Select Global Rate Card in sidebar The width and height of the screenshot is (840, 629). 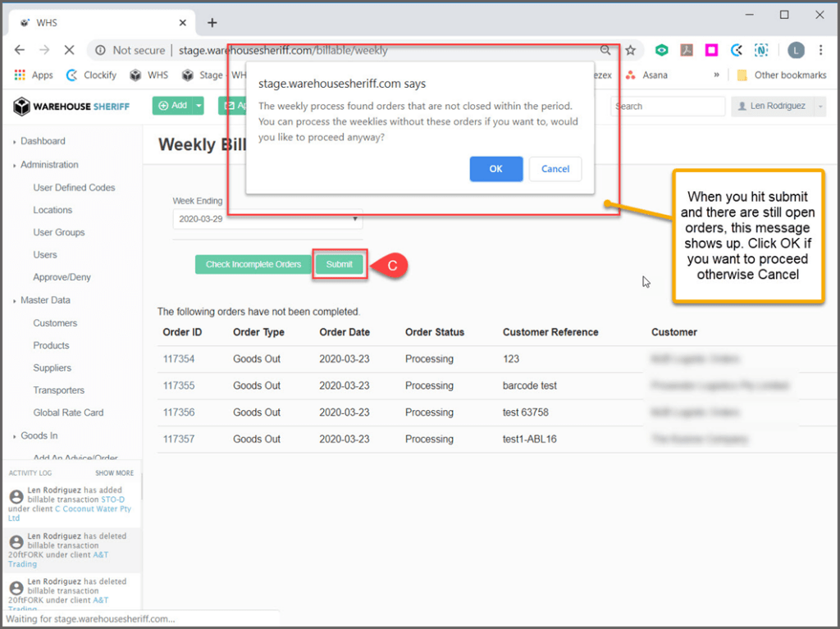point(68,412)
